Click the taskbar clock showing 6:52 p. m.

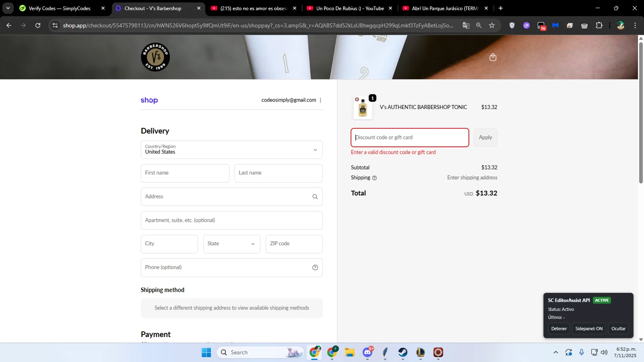click(625, 353)
